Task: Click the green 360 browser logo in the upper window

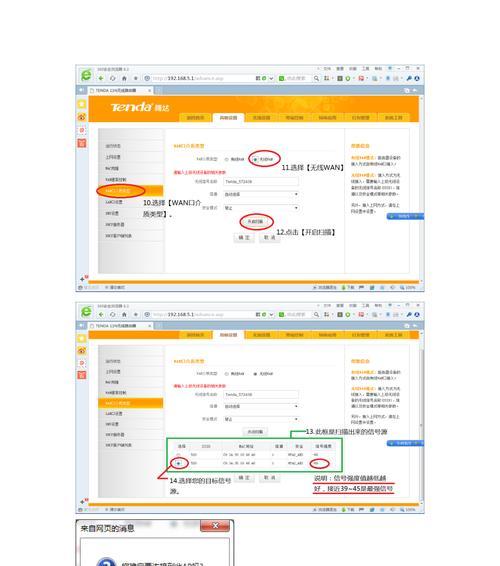Action: 86,75
